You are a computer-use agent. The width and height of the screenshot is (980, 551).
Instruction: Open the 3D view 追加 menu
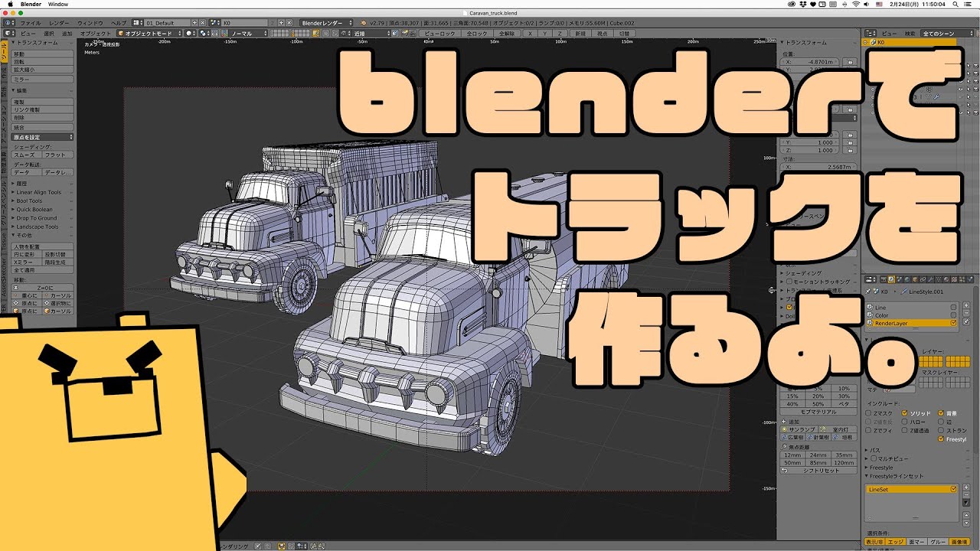[67, 34]
